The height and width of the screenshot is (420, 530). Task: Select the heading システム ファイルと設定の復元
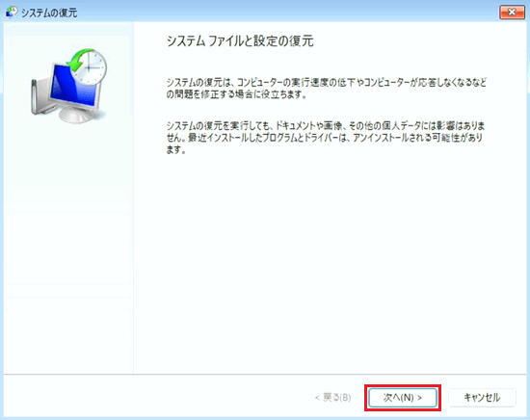pos(240,40)
